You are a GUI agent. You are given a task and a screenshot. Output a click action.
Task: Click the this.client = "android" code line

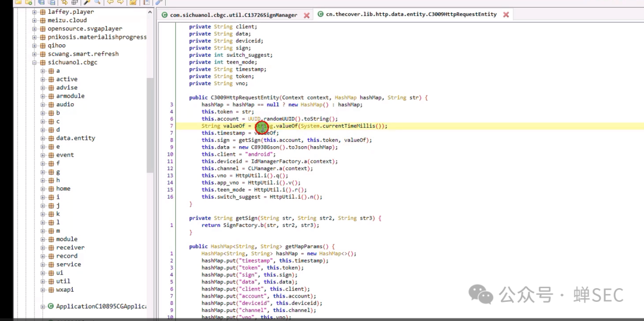tap(239, 155)
